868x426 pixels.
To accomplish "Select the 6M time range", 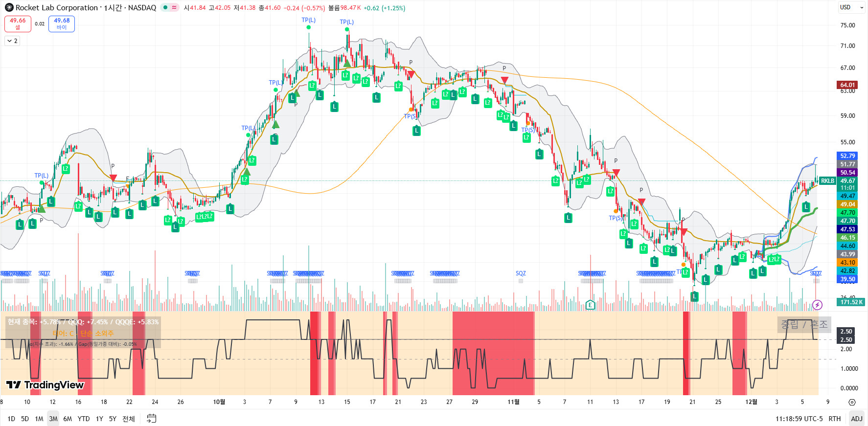I will (68, 419).
